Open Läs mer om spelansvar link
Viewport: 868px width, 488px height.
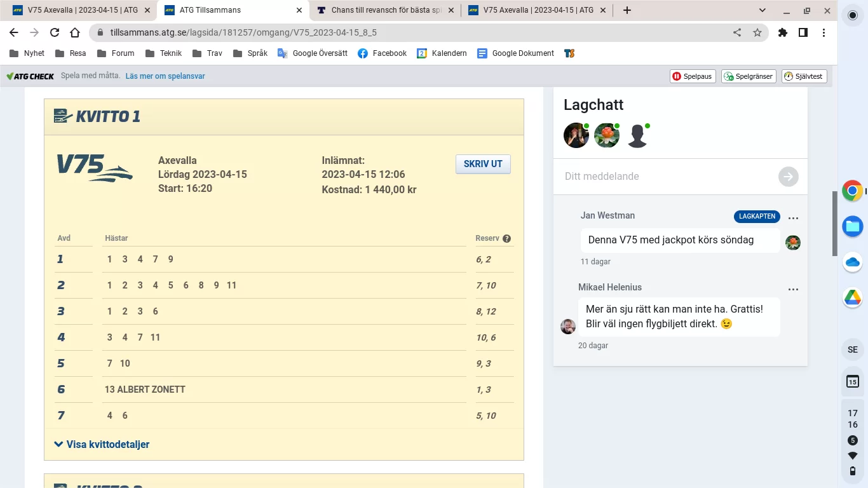(x=165, y=76)
